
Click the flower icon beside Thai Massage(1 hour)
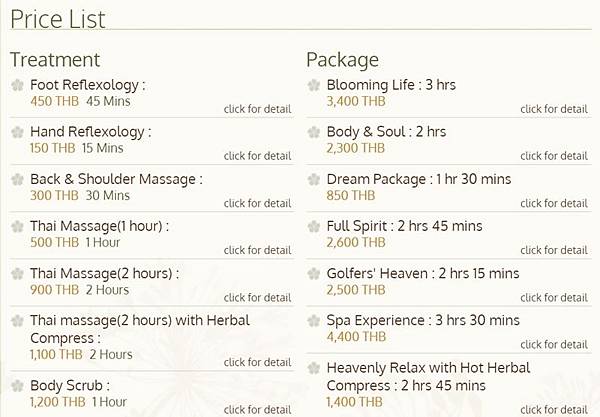point(17,226)
